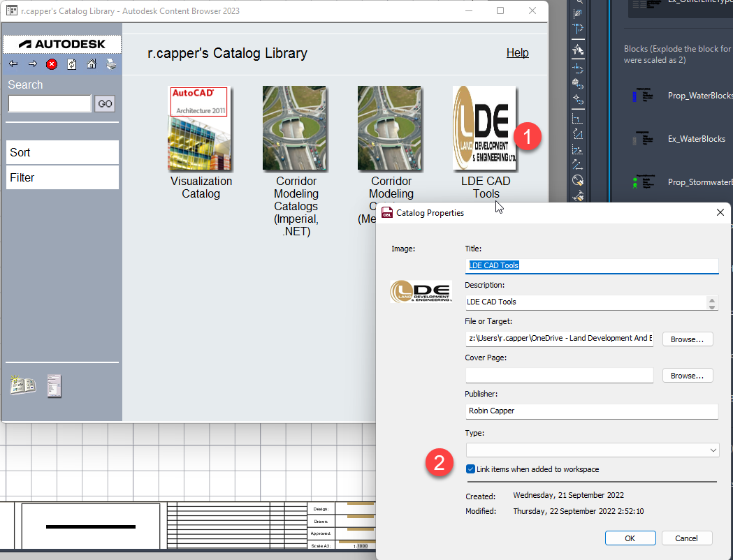Image resolution: width=733 pixels, height=560 pixels.
Task: Click the Forward arrow navigation icon
Action: 33,64
